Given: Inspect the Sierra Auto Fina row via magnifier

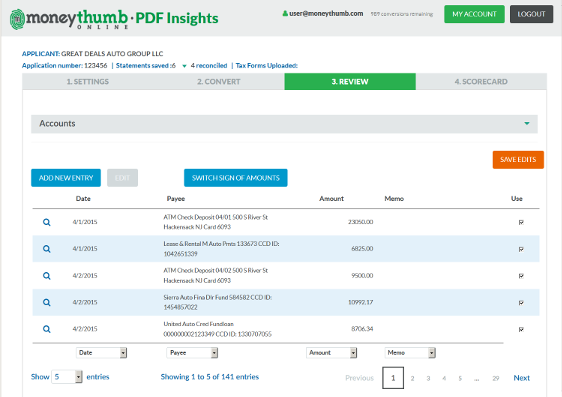Looking at the screenshot, I should tap(47, 302).
